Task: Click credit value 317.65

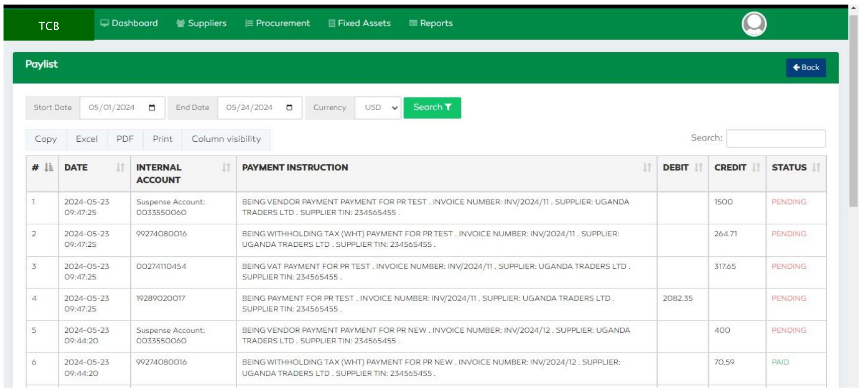Action: (x=725, y=266)
